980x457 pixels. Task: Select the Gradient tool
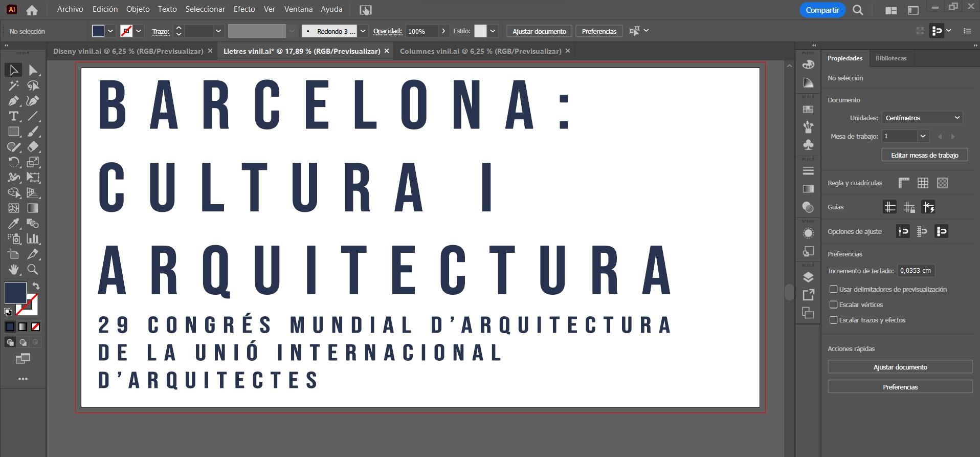pos(33,208)
